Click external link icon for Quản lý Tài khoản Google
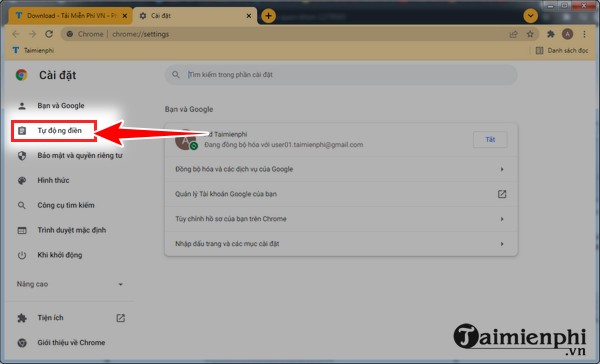The height and width of the screenshot is (364, 600). [x=502, y=194]
